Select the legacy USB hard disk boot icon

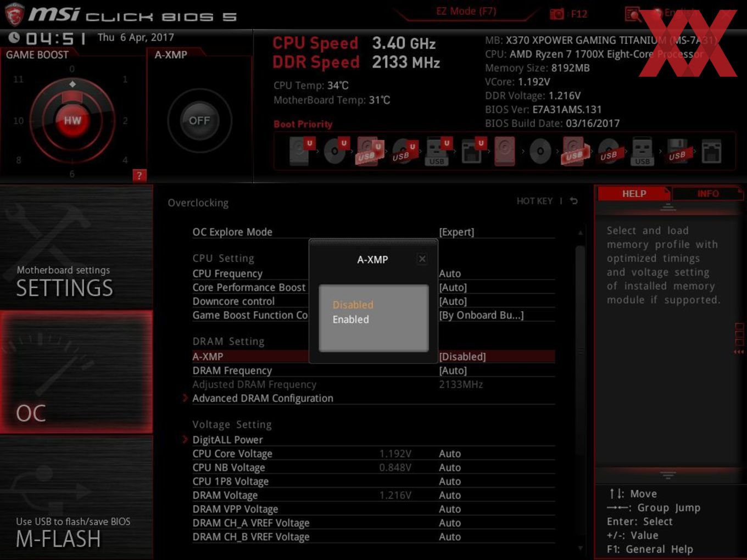pyautogui.click(x=575, y=151)
